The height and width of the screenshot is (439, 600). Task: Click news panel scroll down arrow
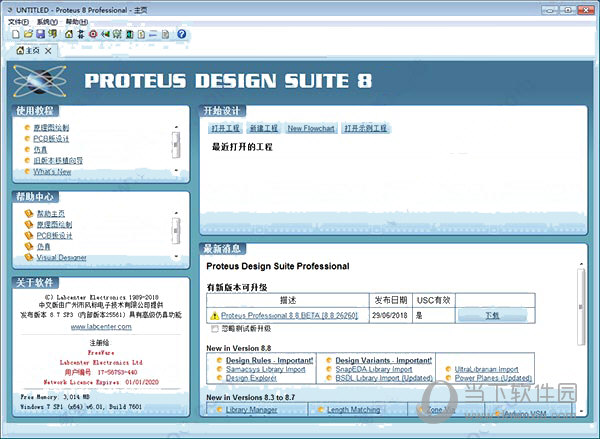point(581,411)
